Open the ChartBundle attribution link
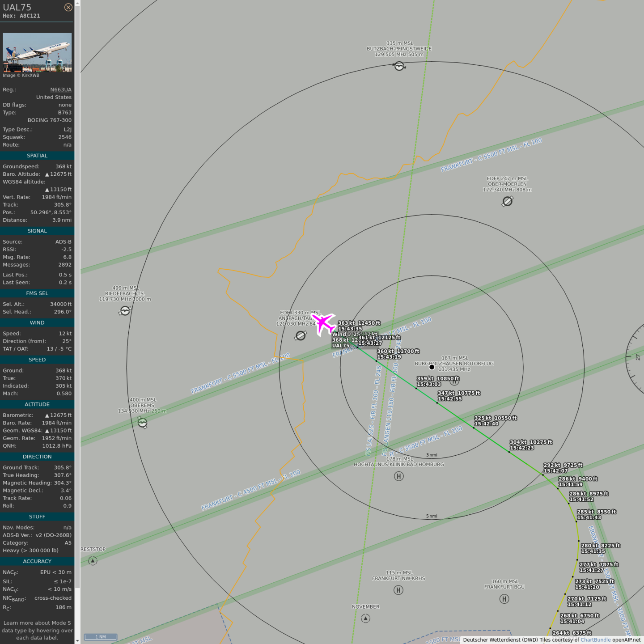The image size is (644, 644). coord(595,640)
